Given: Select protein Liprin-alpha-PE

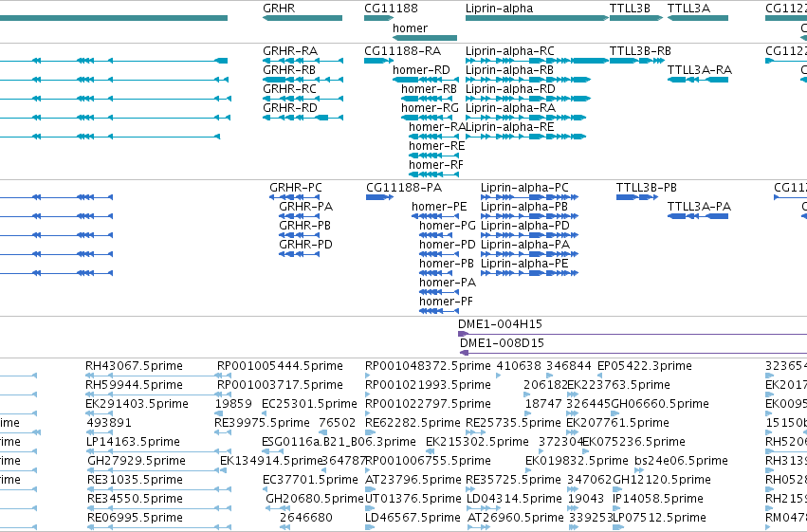Looking at the screenshot, I should [524, 264].
